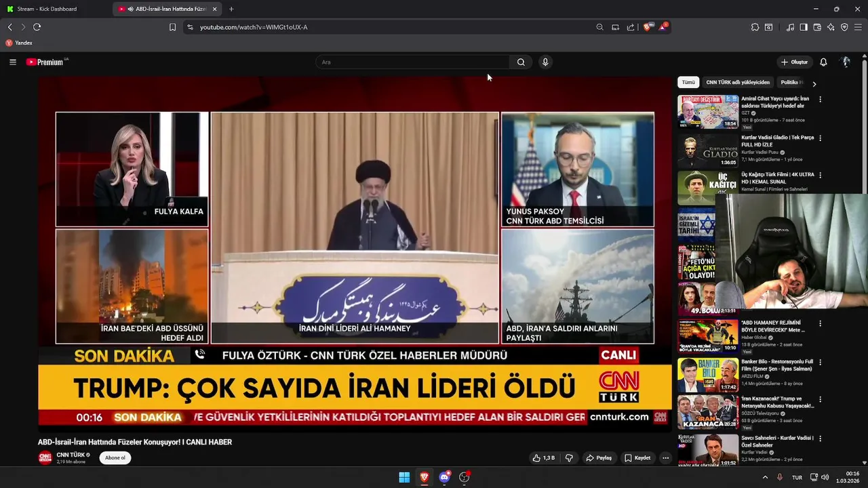Open OBS Studio from the taskbar
The height and width of the screenshot is (488, 868).
coord(465,477)
